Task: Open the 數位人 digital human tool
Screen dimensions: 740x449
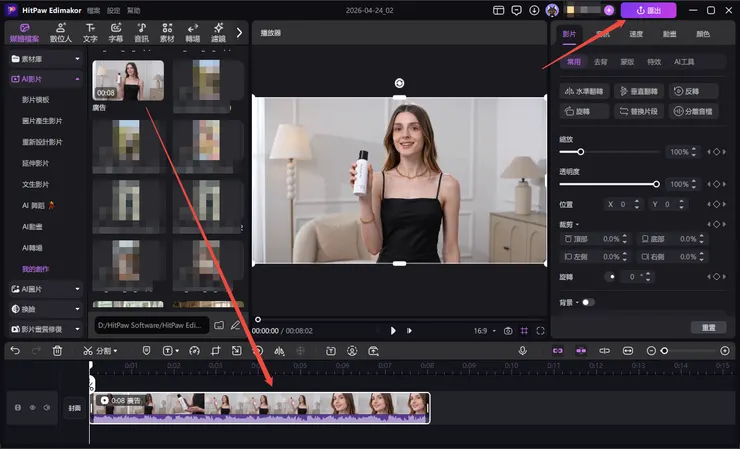Action: point(62,32)
